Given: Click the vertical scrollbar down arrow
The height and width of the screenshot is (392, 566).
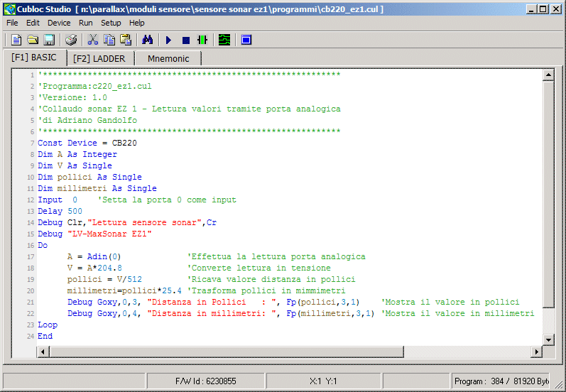Looking at the screenshot, I should [x=548, y=339].
